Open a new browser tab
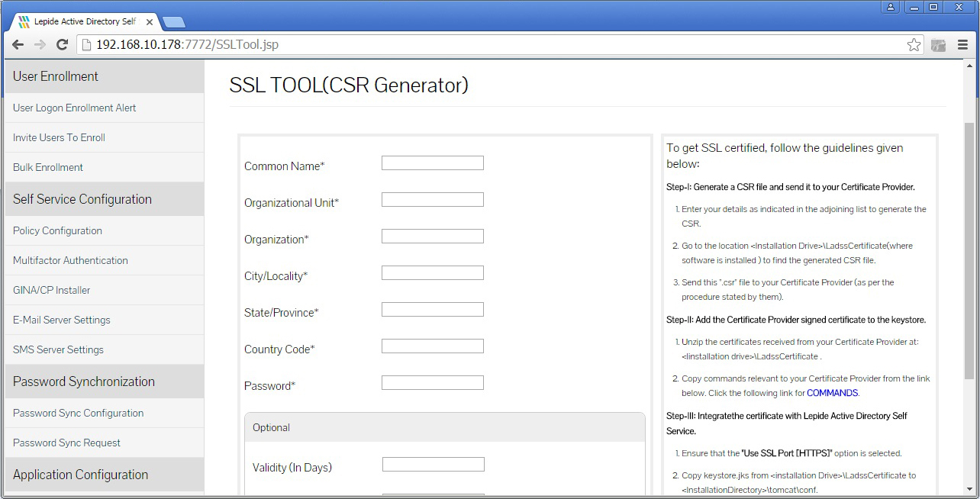Image resolution: width=980 pixels, height=499 pixels. pos(174,22)
